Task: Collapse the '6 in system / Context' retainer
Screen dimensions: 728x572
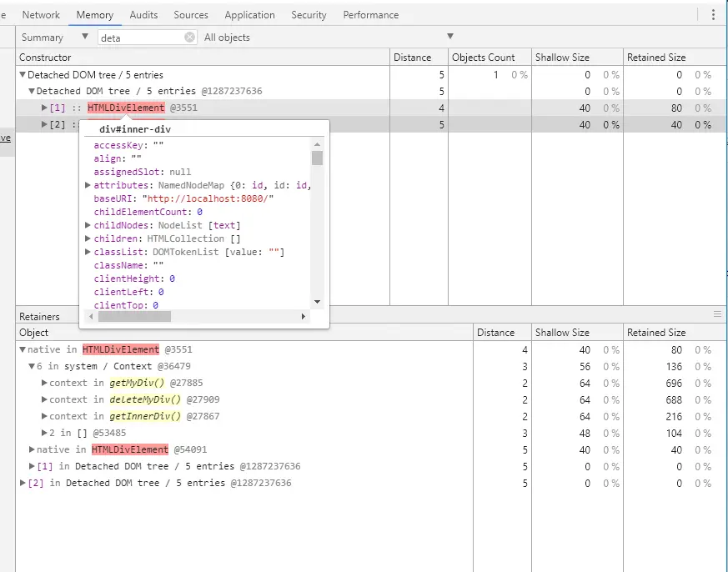Action: [x=32, y=367]
